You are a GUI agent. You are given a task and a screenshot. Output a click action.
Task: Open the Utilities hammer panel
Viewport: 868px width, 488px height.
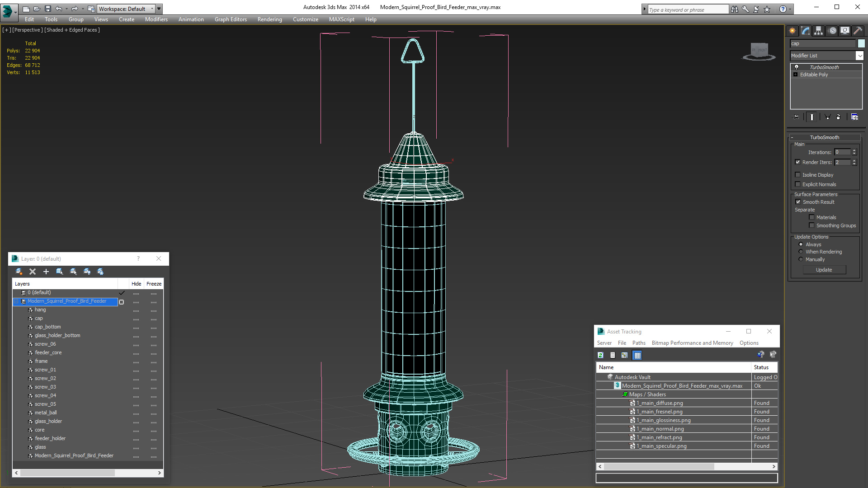pos(858,31)
